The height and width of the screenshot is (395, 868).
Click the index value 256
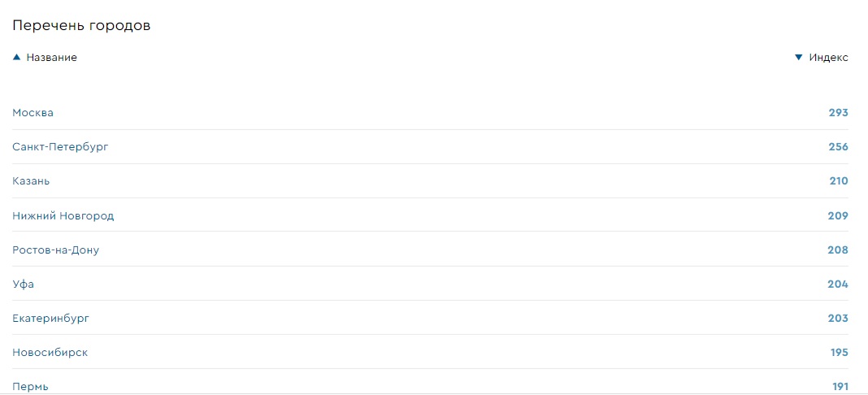838,147
